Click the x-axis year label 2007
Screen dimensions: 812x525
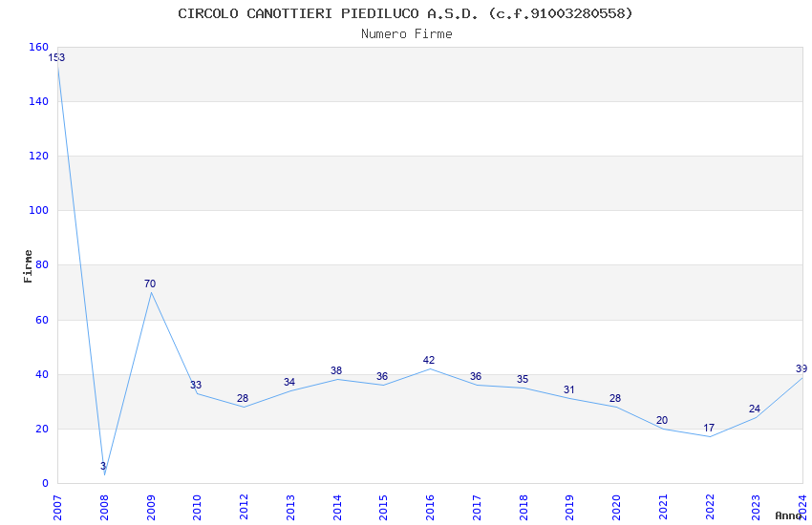pos(57,508)
